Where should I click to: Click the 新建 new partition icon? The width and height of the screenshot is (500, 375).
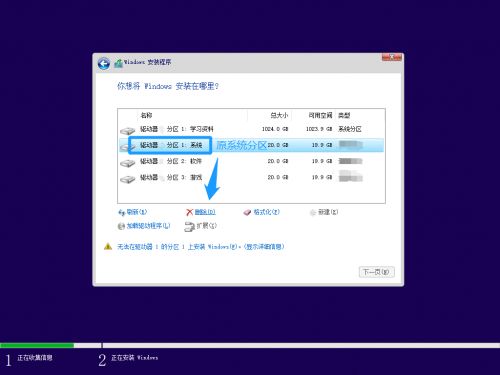313,212
